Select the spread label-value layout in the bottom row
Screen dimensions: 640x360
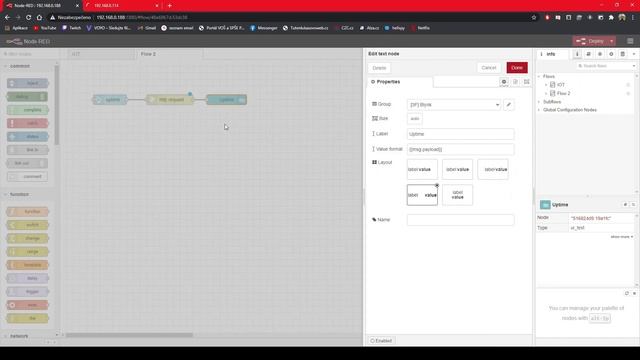[x=422, y=195]
